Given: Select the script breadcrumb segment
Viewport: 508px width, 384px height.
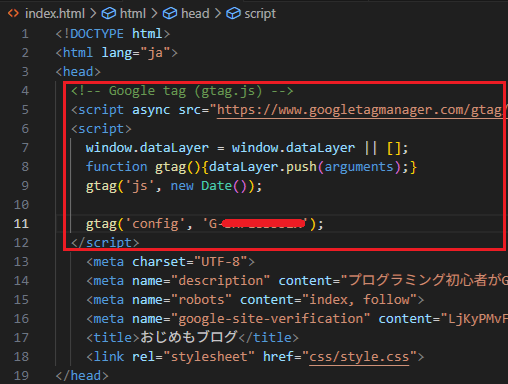Looking at the screenshot, I should (x=260, y=14).
